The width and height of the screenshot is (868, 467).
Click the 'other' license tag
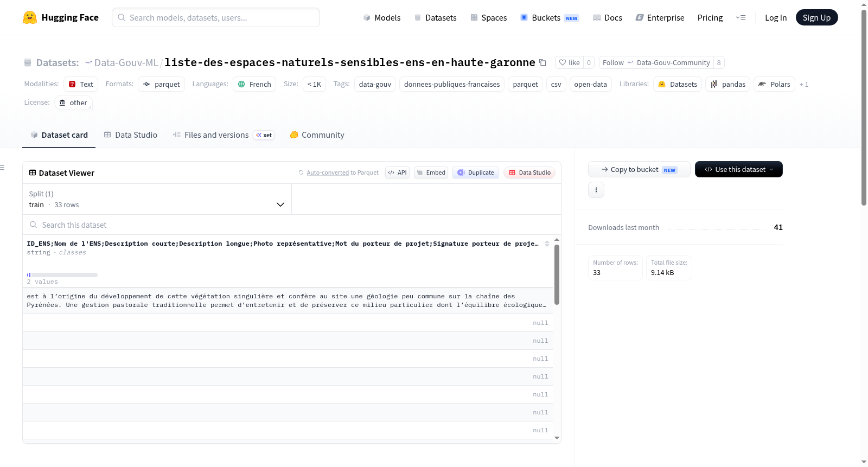tap(73, 103)
